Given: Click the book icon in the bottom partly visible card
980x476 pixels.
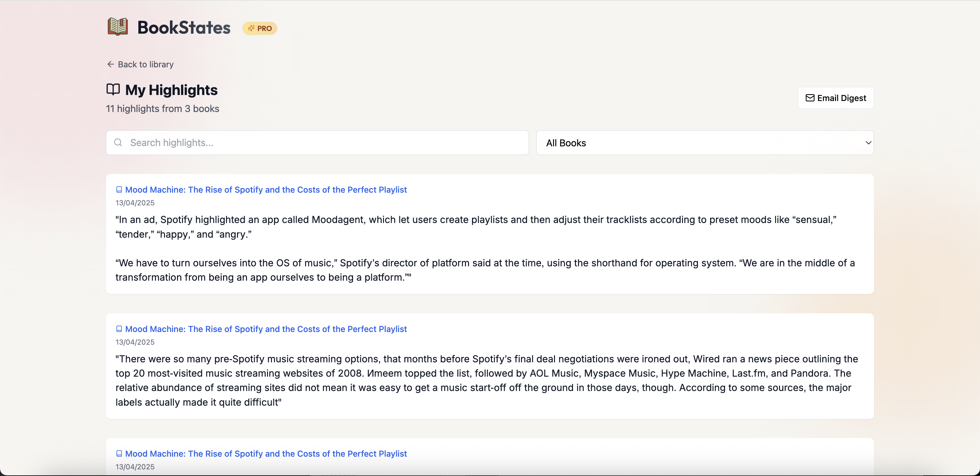Looking at the screenshot, I should coord(119,454).
